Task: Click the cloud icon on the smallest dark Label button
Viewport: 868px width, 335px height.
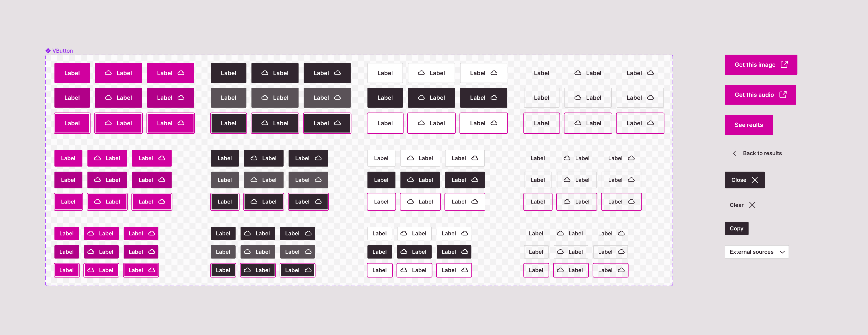Action: pos(247,233)
